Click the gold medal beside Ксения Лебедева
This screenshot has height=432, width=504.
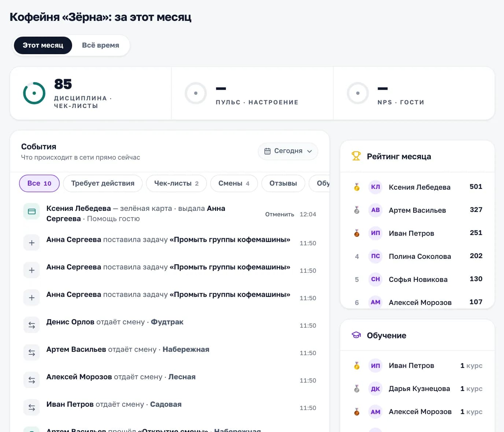pyautogui.click(x=357, y=187)
